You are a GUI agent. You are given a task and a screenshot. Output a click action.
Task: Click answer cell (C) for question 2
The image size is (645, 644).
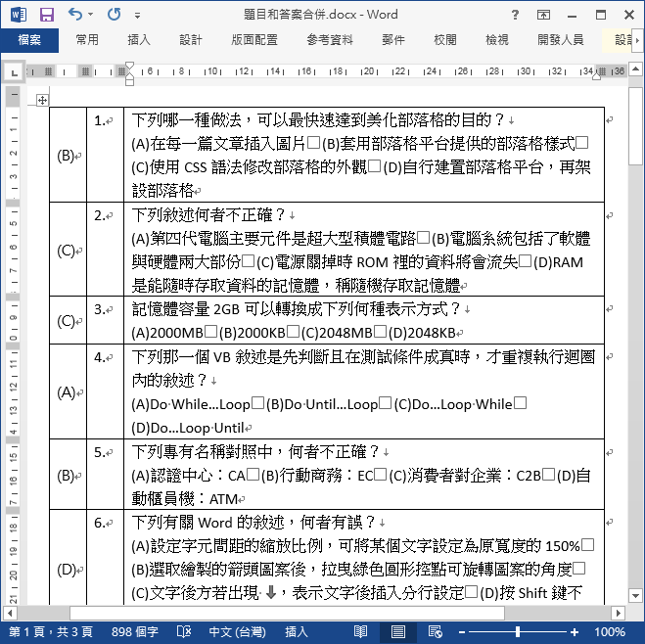click(x=69, y=250)
